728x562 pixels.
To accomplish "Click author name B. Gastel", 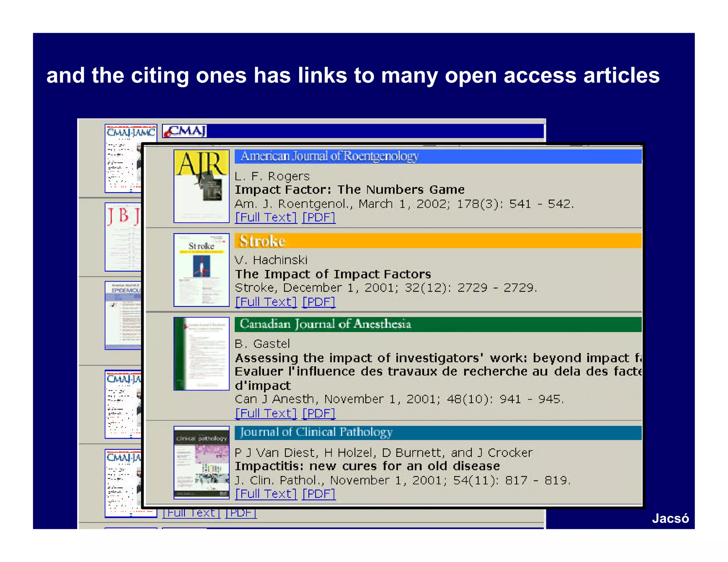I will coord(262,344).
